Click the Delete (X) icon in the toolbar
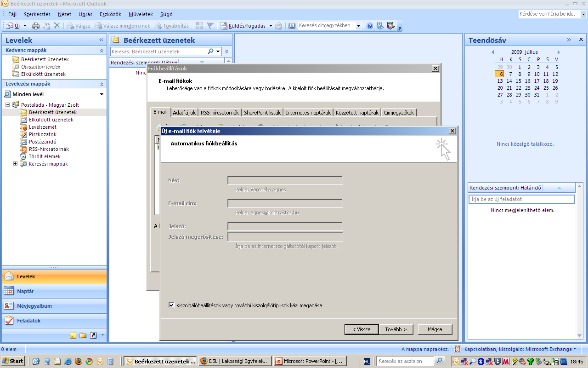 [x=57, y=26]
